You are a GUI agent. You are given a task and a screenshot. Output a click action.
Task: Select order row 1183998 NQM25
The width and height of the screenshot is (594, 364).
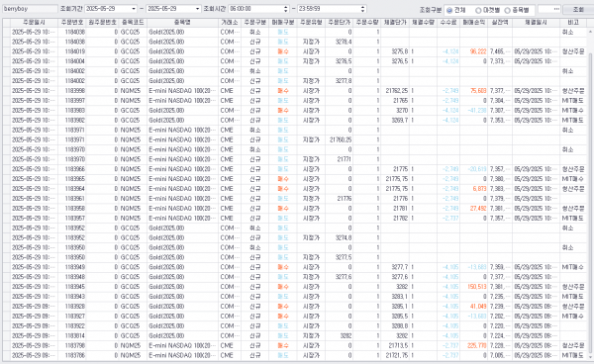click(295, 91)
